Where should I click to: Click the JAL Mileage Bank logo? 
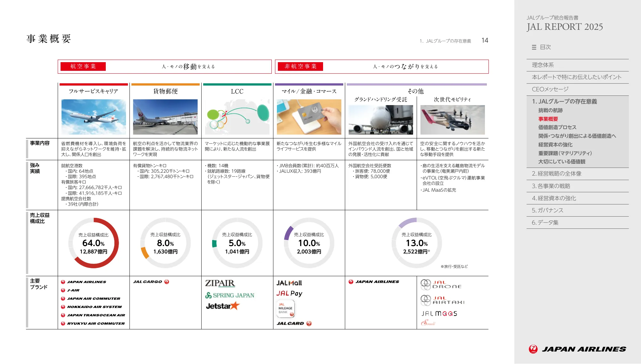[x=286, y=308]
